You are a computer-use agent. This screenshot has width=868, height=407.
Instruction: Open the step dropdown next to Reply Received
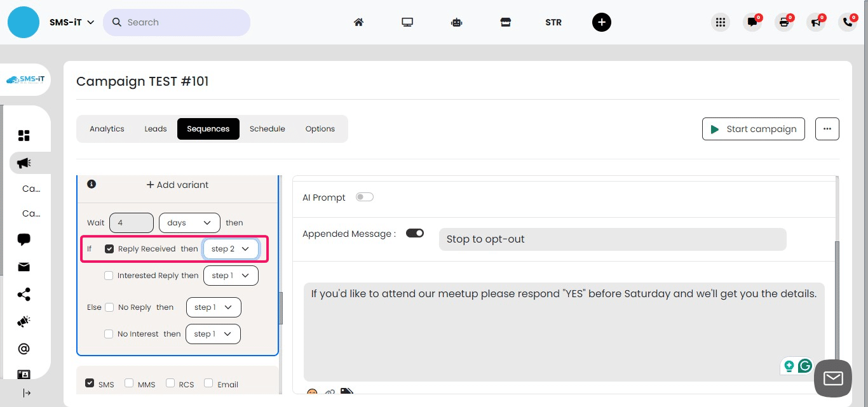coord(231,248)
